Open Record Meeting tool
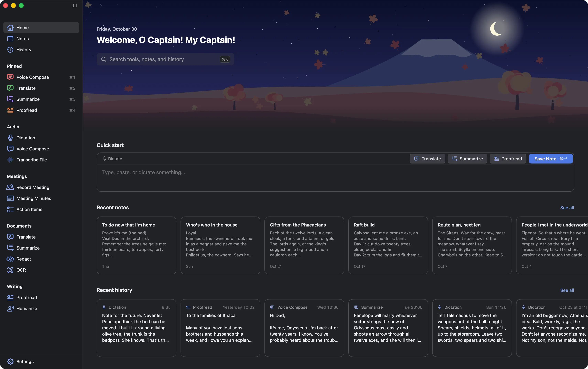This screenshot has height=369, width=588. tap(41, 187)
